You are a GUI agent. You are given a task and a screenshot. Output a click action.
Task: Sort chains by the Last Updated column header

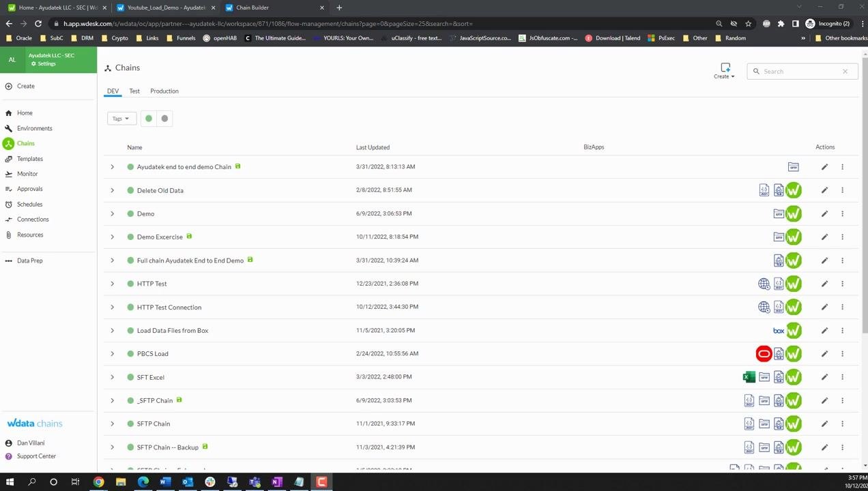point(373,147)
